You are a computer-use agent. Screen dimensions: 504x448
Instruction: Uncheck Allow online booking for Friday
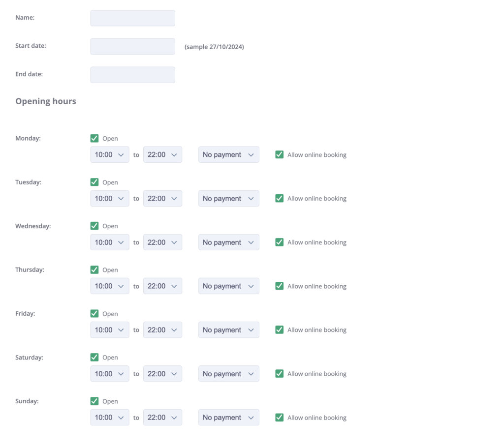tap(279, 329)
